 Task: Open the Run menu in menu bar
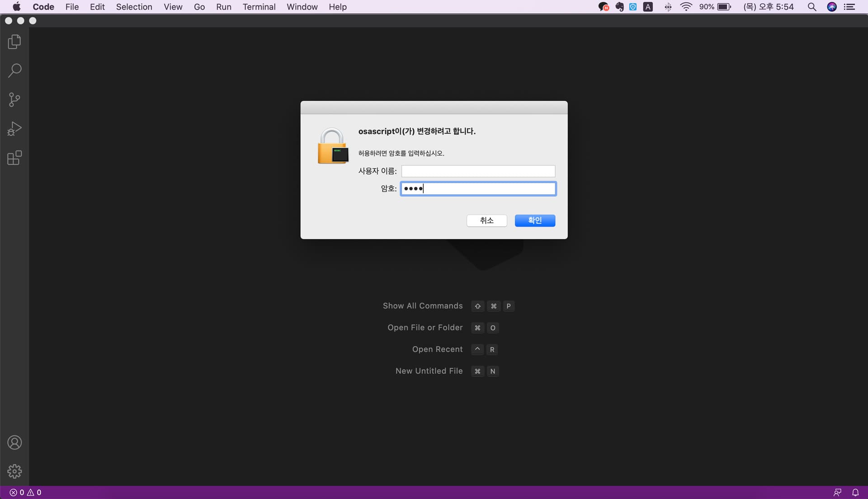pos(223,7)
